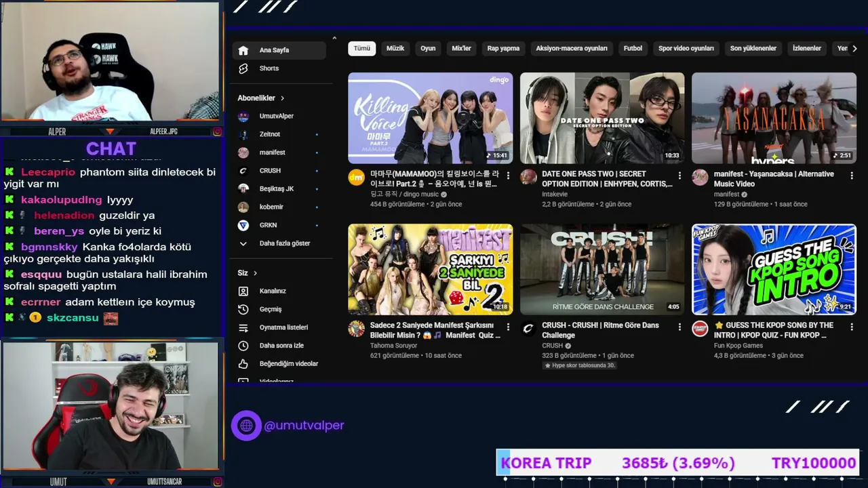
Task: Click dingo music avatar beside MAMAMOO video
Action: tap(357, 178)
